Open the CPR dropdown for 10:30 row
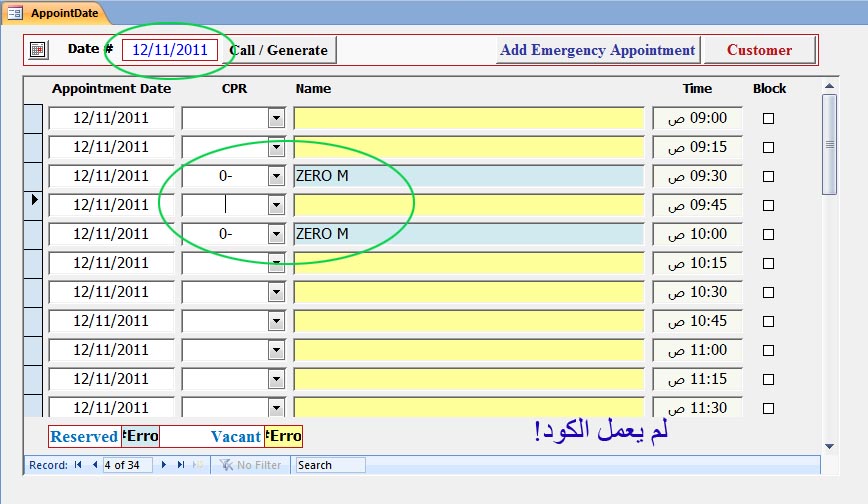The image size is (868, 504). [x=276, y=292]
